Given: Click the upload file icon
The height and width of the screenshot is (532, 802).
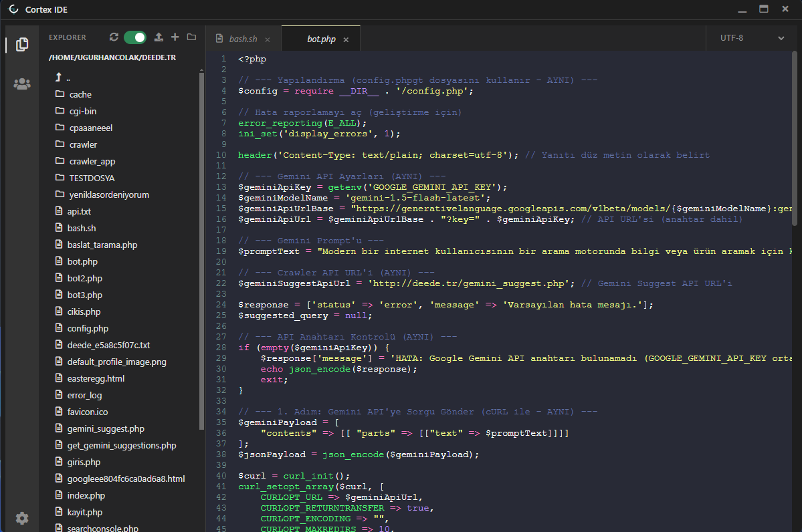Looking at the screenshot, I should point(159,37).
